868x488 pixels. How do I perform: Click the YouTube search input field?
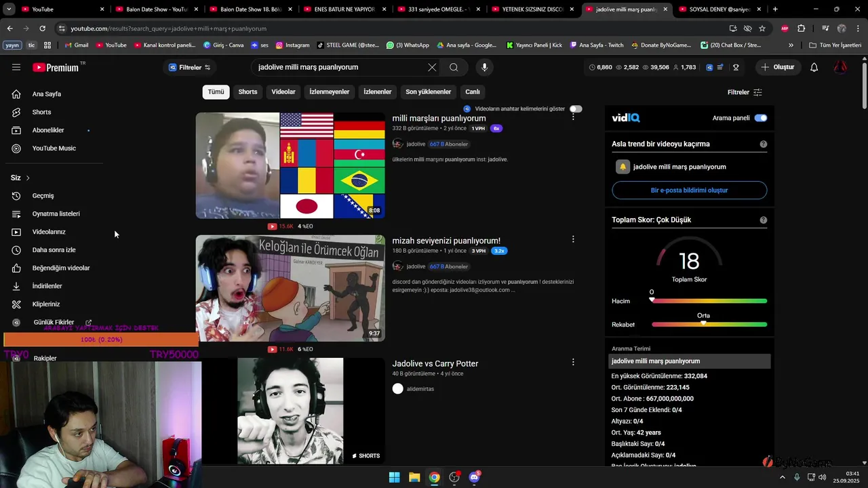[339, 67]
